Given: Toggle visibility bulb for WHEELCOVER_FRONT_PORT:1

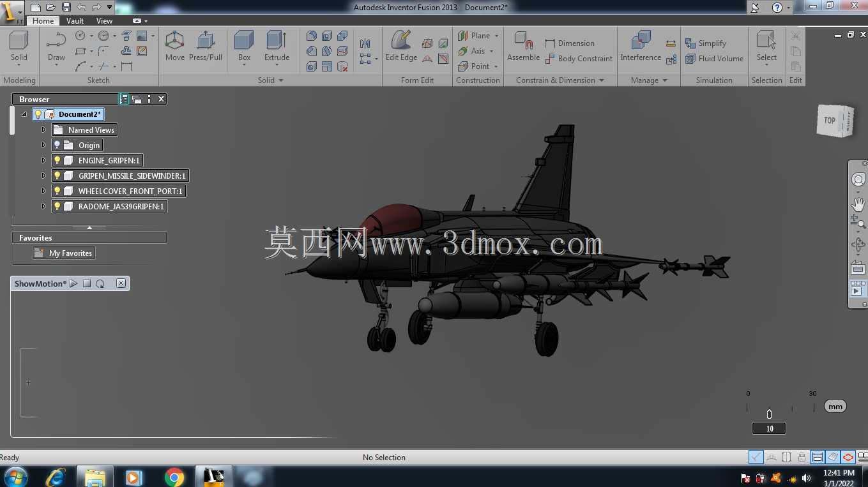Looking at the screenshot, I should pos(57,191).
